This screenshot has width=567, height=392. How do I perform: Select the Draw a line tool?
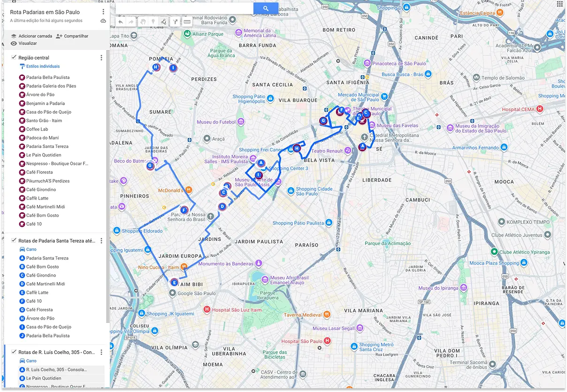click(x=163, y=22)
